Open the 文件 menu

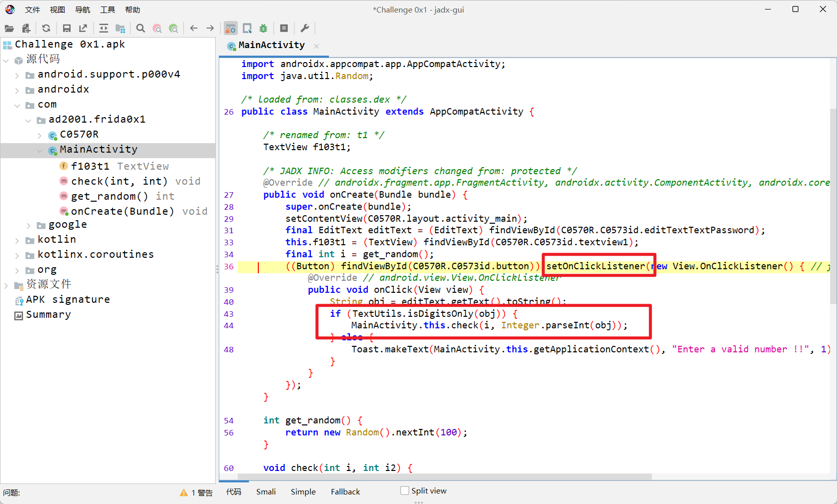pos(33,10)
